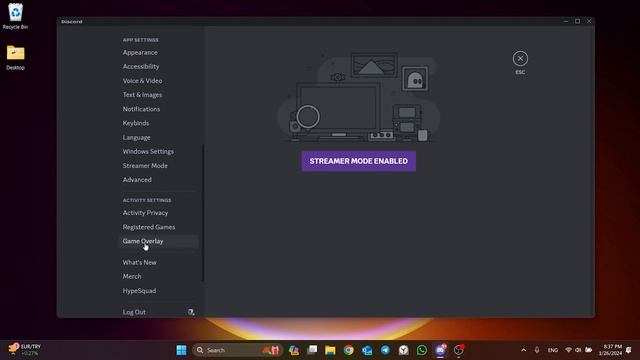
Task: Open Language settings
Action: point(136,137)
